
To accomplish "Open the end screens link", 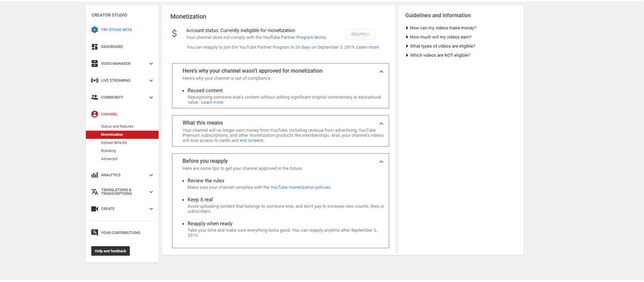I will click(x=252, y=140).
